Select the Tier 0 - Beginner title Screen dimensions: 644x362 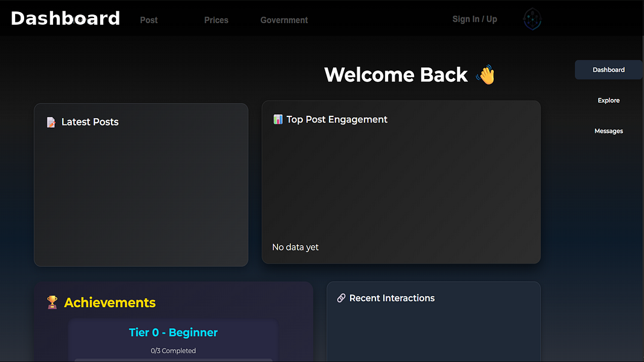tap(173, 332)
